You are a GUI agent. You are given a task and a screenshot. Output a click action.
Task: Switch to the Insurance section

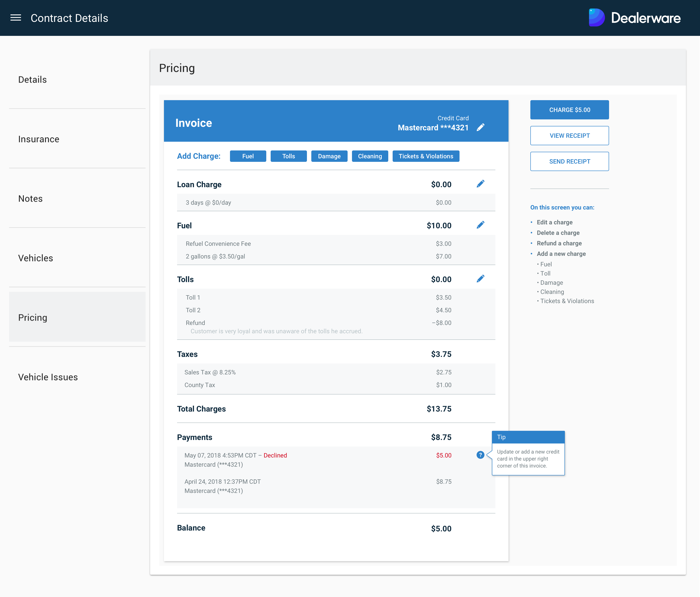38,139
